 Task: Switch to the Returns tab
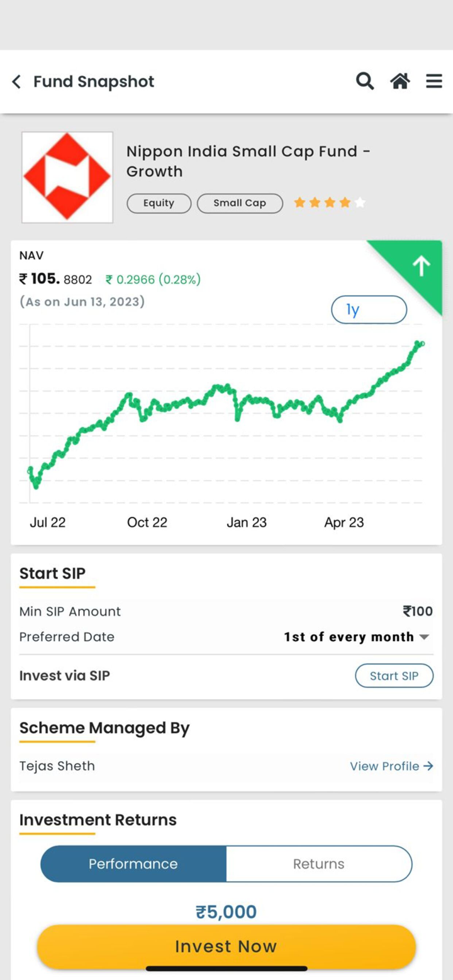click(318, 864)
